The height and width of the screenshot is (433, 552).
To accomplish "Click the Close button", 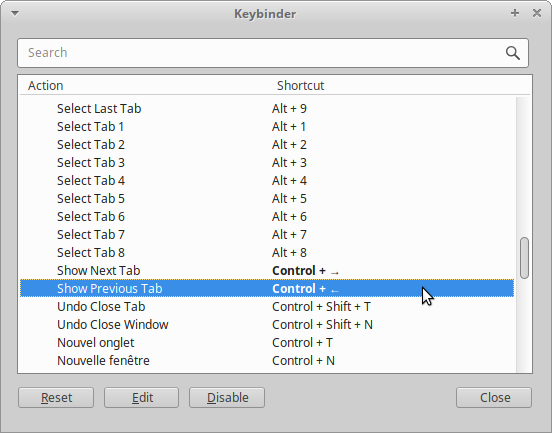I will [x=494, y=398].
